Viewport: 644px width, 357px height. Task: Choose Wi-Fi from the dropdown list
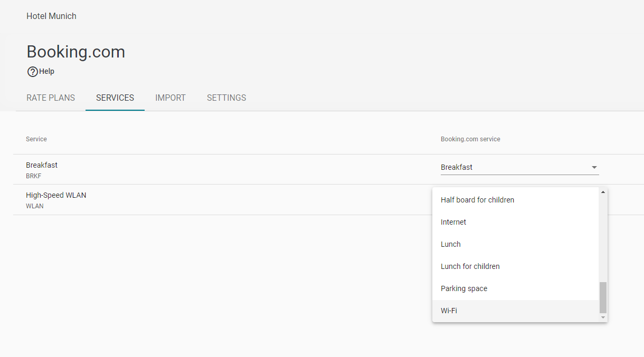coord(516,311)
